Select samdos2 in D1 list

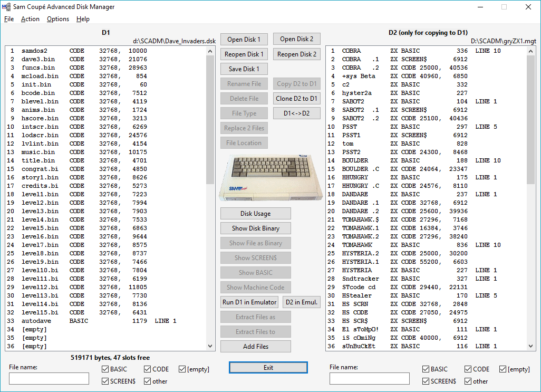[105, 51]
